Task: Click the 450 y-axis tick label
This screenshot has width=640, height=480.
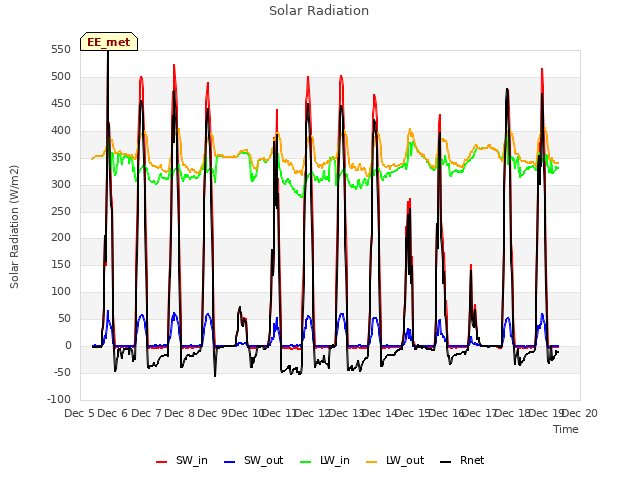Action: [x=61, y=104]
